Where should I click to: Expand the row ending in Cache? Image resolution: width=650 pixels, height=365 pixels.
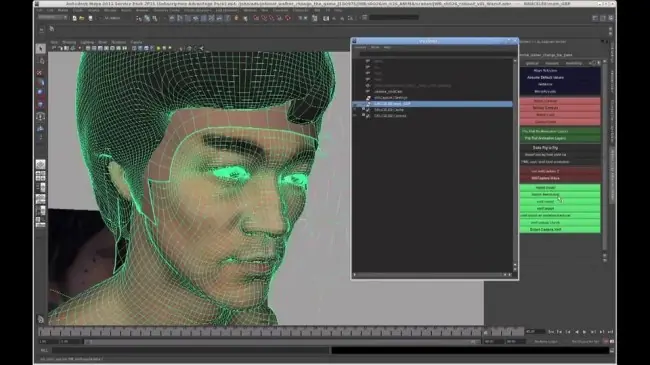[363, 110]
